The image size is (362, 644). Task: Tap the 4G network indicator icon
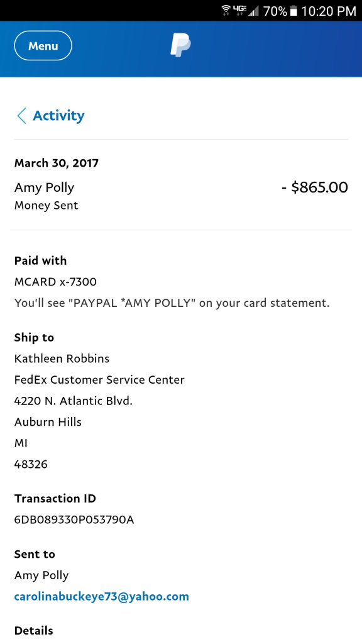[239, 10]
